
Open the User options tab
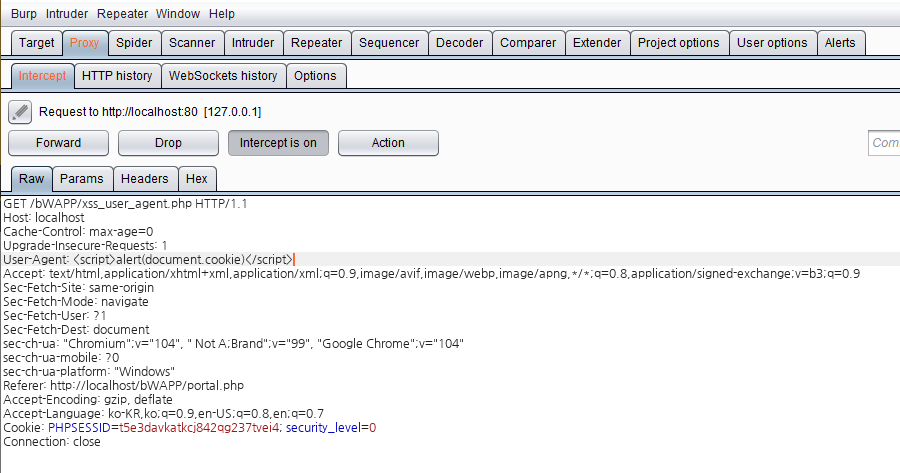(x=772, y=43)
